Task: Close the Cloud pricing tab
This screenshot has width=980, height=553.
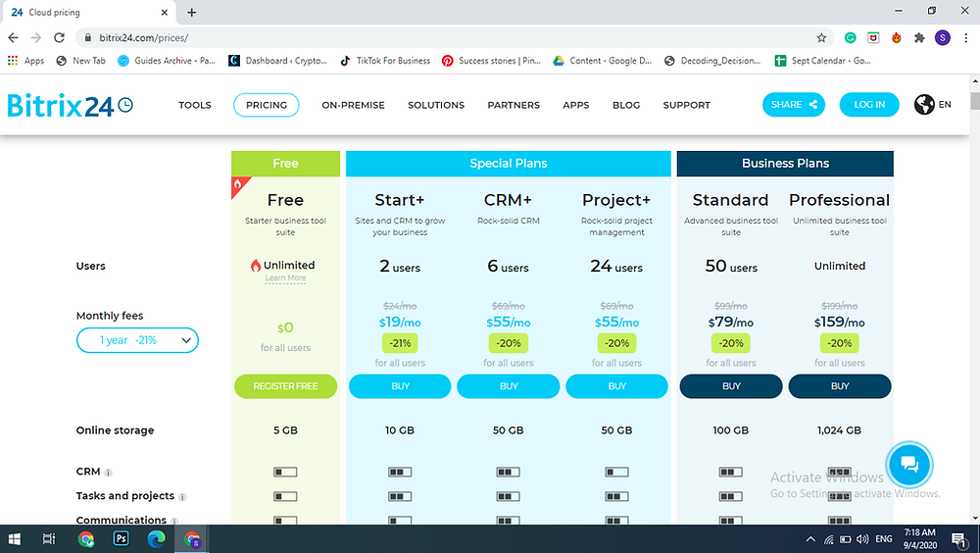Action: pos(165,13)
